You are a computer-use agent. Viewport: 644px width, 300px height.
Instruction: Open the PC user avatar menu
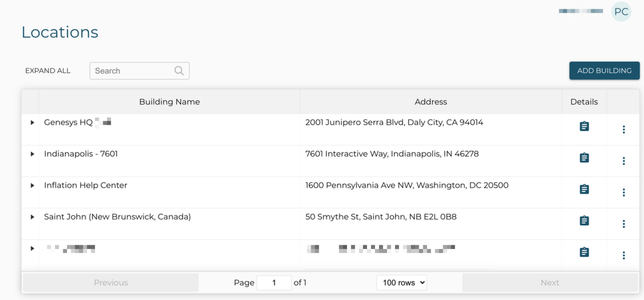pyautogui.click(x=621, y=12)
